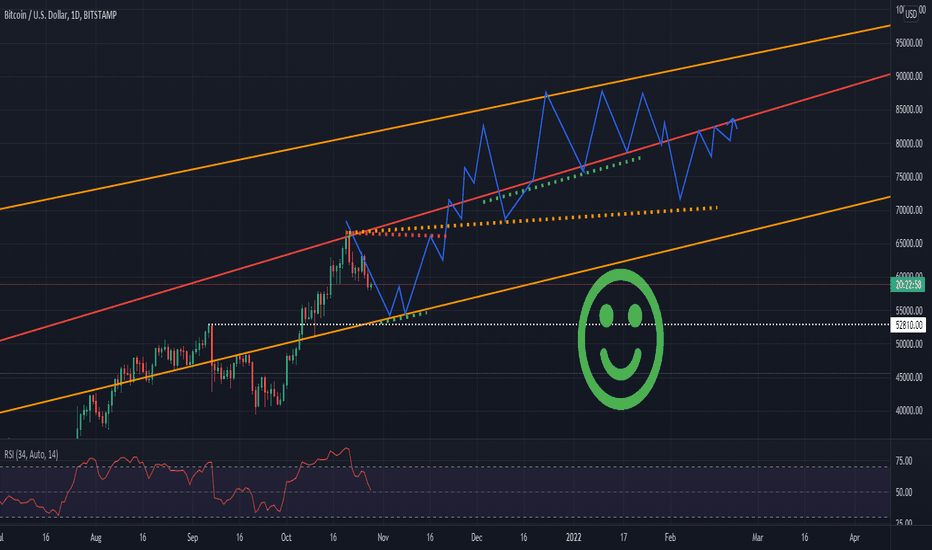
Task: Click the 80000.00 price axis label
Action: (x=909, y=143)
